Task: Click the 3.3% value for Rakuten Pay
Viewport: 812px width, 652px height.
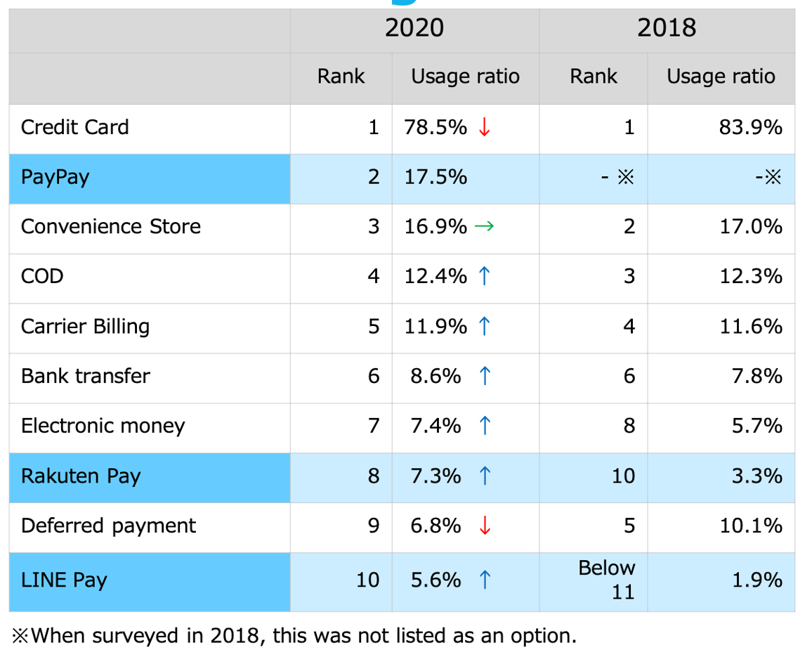Action: tap(757, 476)
